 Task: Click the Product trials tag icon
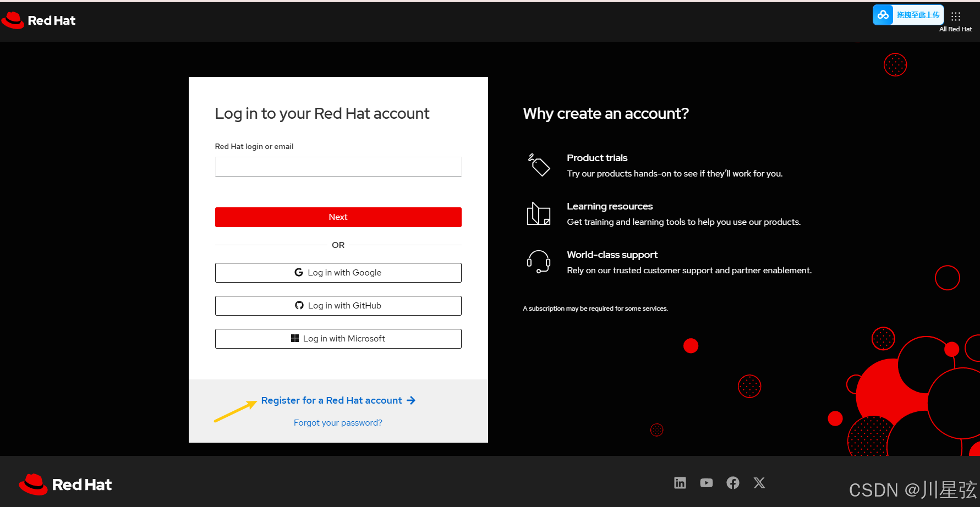(x=539, y=165)
